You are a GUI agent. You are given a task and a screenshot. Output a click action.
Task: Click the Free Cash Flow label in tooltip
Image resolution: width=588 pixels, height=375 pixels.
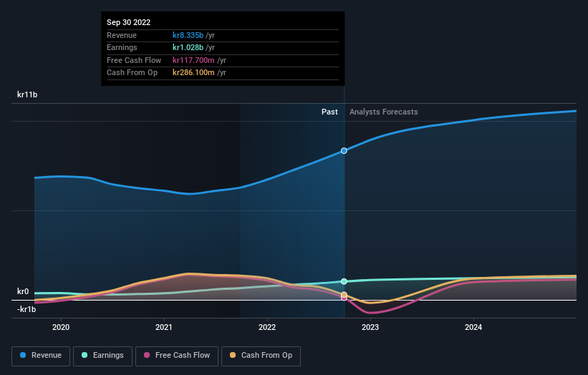(134, 60)
